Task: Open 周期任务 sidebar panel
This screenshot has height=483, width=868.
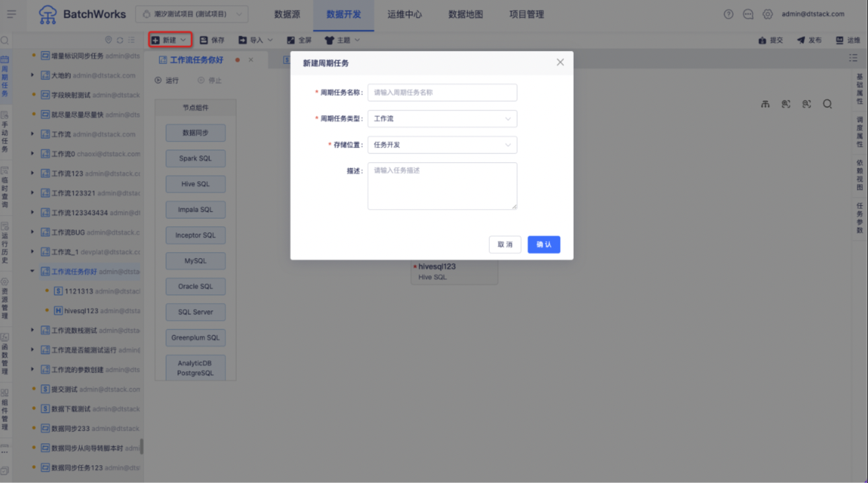Action: point(5,77)
